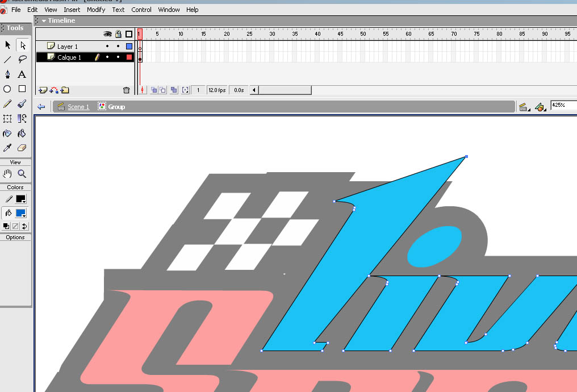Select the Eyedropper tool
This screenshot has width=577, height=392.
(x=7, y=148)
